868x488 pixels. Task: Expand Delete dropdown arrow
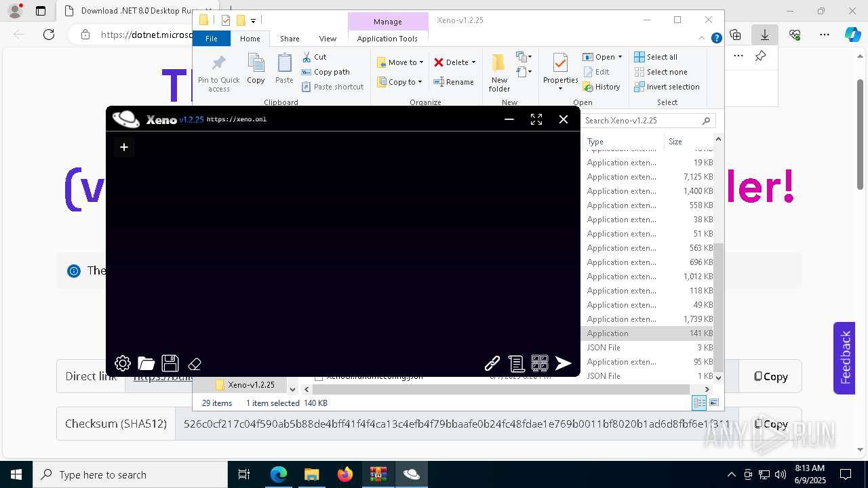[473, 62]
